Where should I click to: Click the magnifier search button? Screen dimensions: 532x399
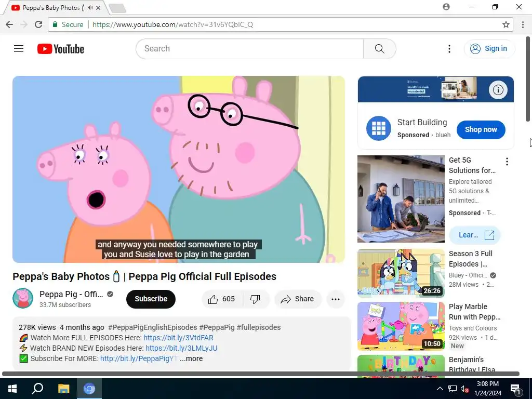click(x=379, y=49)
